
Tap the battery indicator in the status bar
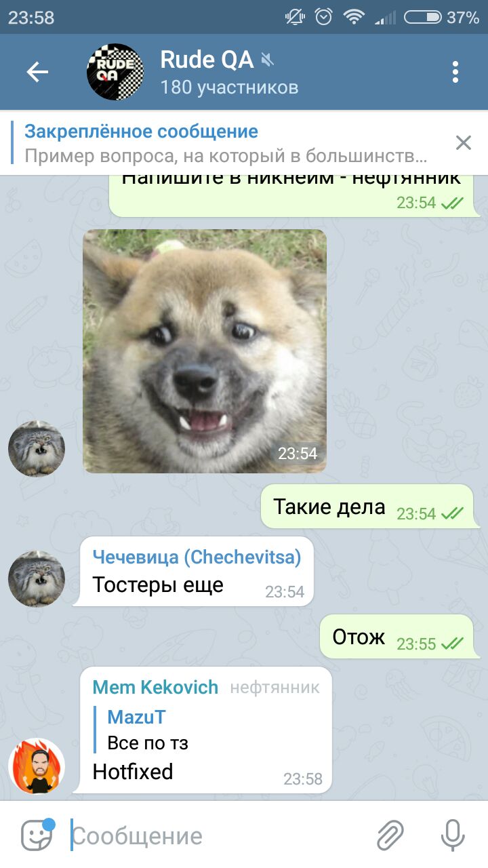(x=424, y=17)
